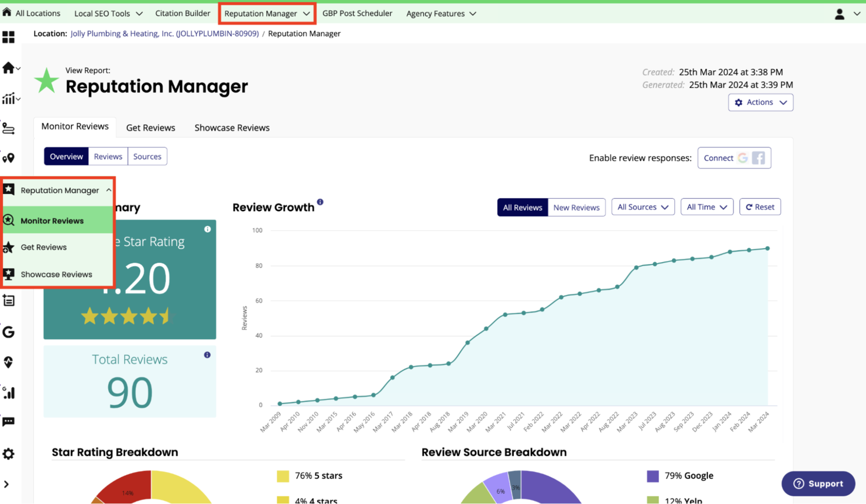Expand the account menu chevron at top right
This screenshot has width=866, height=504.
pos(857,14)
